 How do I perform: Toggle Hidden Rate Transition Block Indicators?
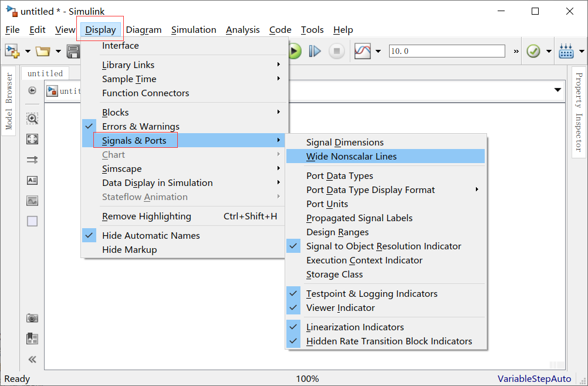coord(386,341)
